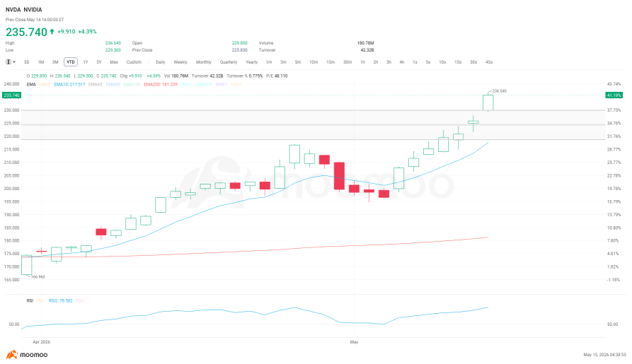Click the large 235.740 last price
The width and height of the screenshot is (632, 364).
click(27, 32)
